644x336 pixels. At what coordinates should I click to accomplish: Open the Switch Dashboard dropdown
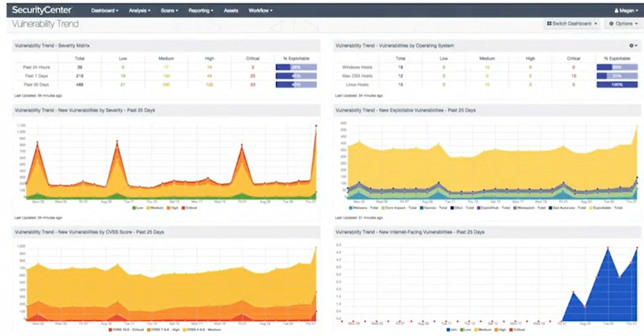[x=571, y=24]
